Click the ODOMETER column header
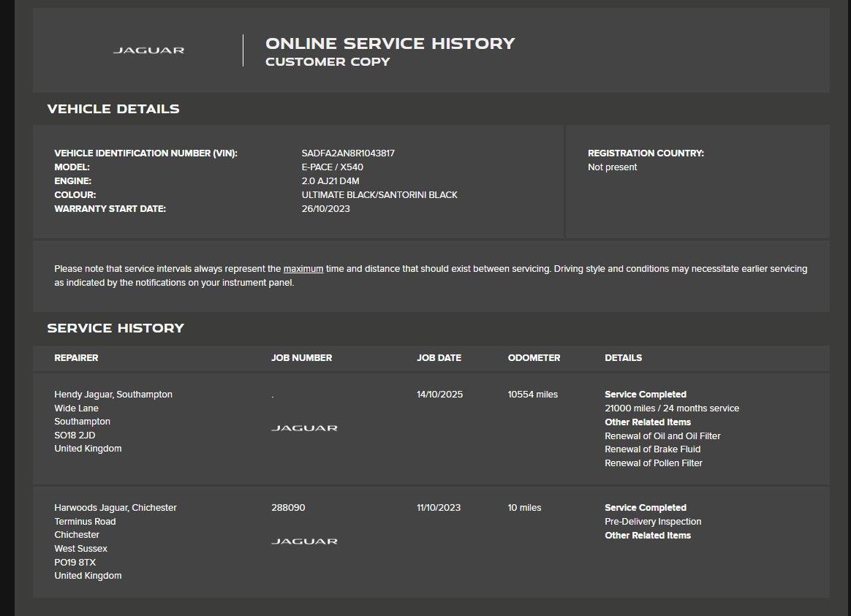The image size is (851, 616). coord(534,358)
